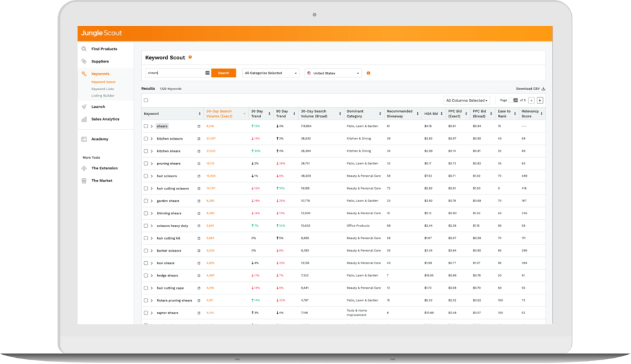This screenshot has width=631, height=364.
Task: Click the Download CSV icon
Action: pyautogui.click(x=543, y=89)
